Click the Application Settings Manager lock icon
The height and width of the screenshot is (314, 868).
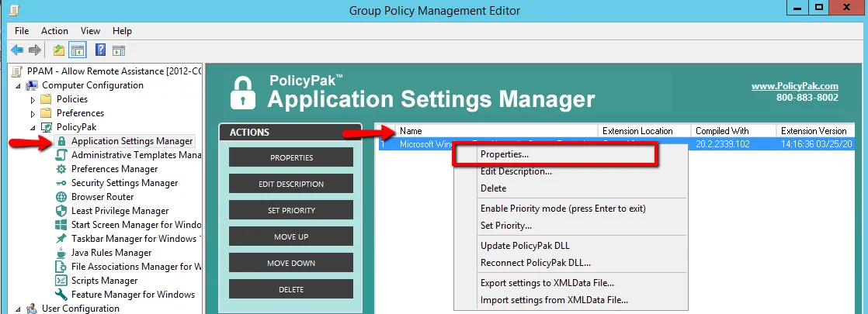tap(61, 141)
